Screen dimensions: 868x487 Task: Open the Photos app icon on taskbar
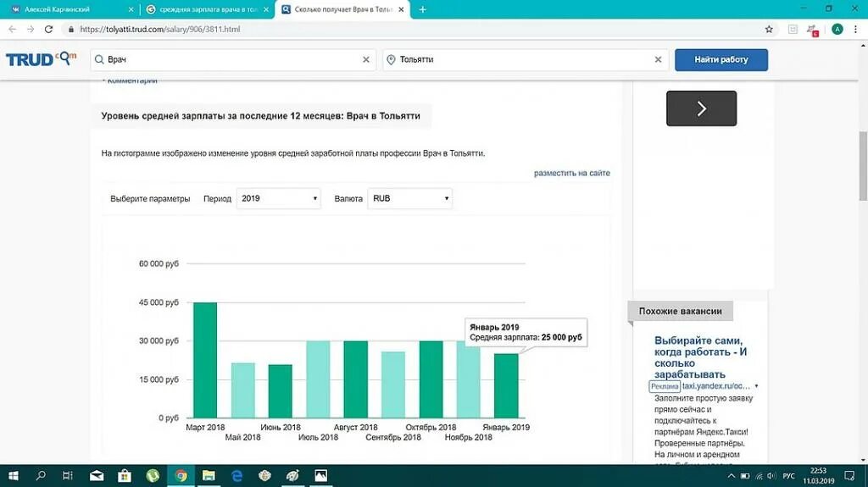[x=320, y=476]
